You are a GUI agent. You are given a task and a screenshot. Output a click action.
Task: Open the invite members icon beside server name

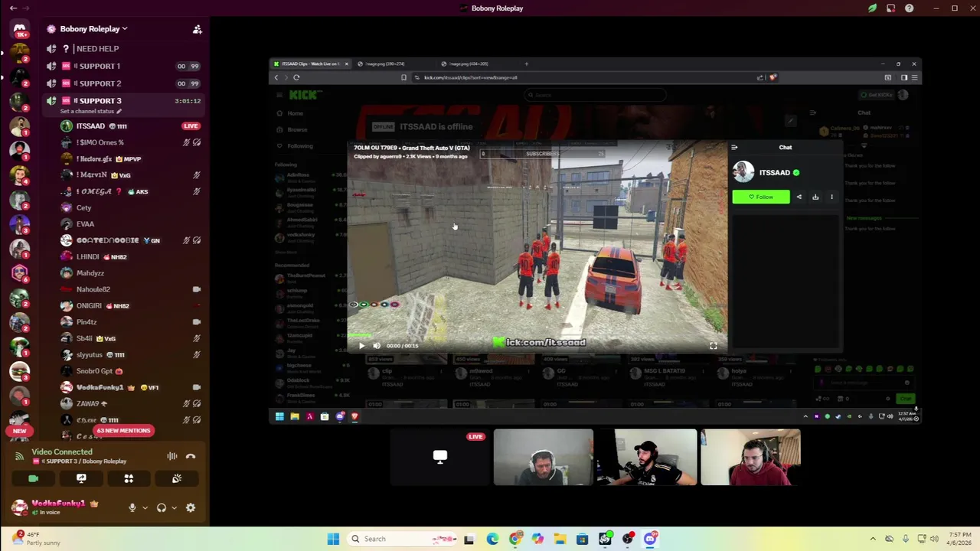click(x=197, y=29)
